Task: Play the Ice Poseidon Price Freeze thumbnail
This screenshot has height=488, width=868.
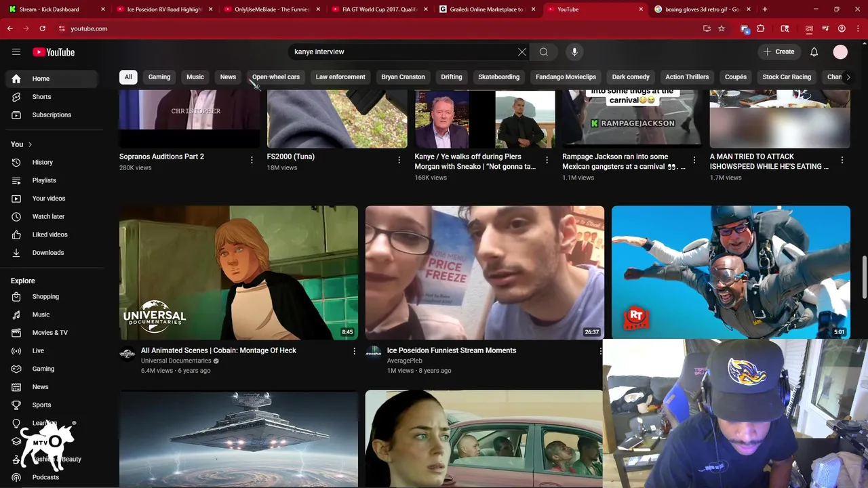Action: [x=484, y=272]
